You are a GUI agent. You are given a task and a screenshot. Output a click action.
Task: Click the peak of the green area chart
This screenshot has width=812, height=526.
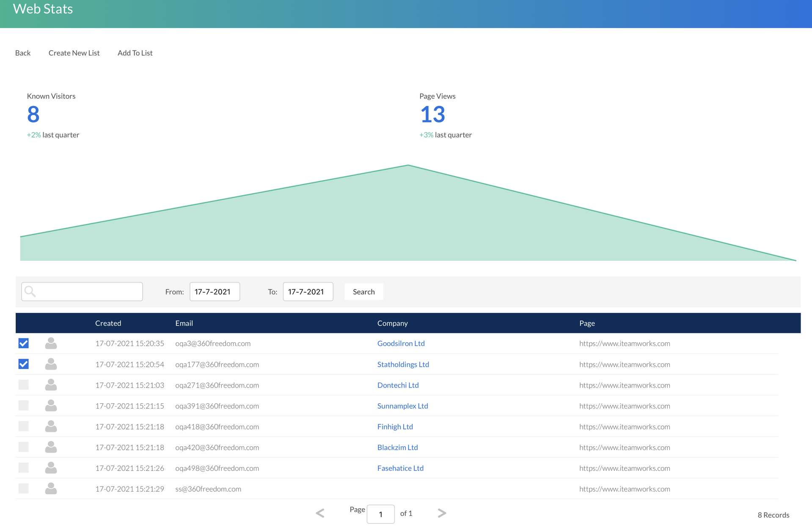408,166
